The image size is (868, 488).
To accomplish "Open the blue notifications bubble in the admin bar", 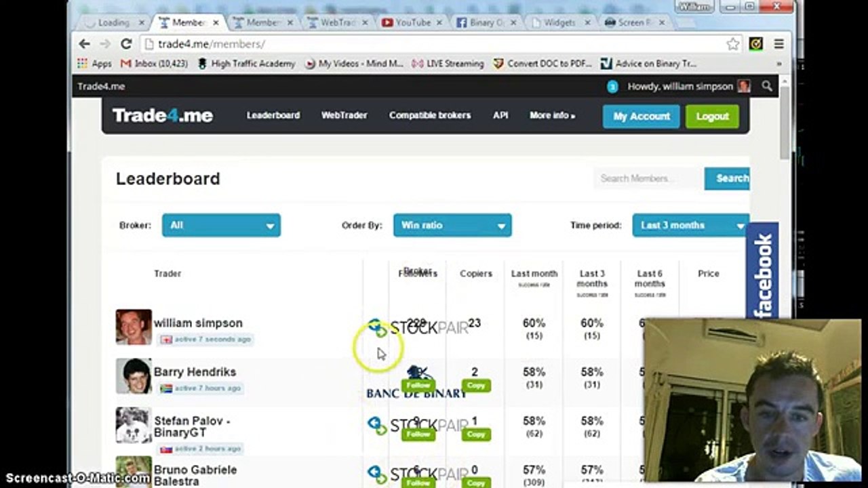I will (612, 87).
